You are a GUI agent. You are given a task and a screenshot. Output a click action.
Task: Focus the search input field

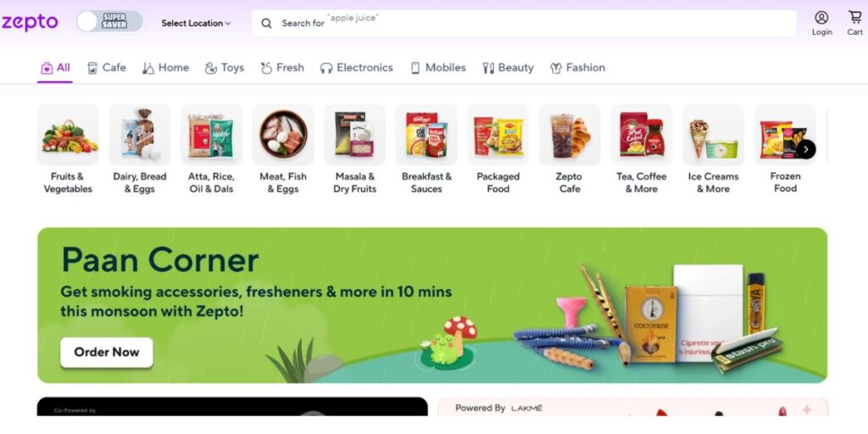[x=524, y=23]
